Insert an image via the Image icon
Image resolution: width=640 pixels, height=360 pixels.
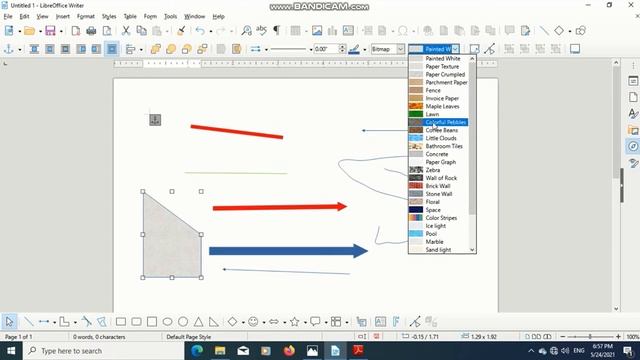point(317,31)
